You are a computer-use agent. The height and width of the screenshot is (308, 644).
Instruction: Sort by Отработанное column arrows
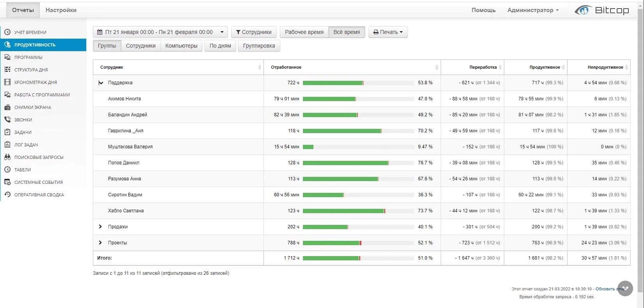coord(437,67)
